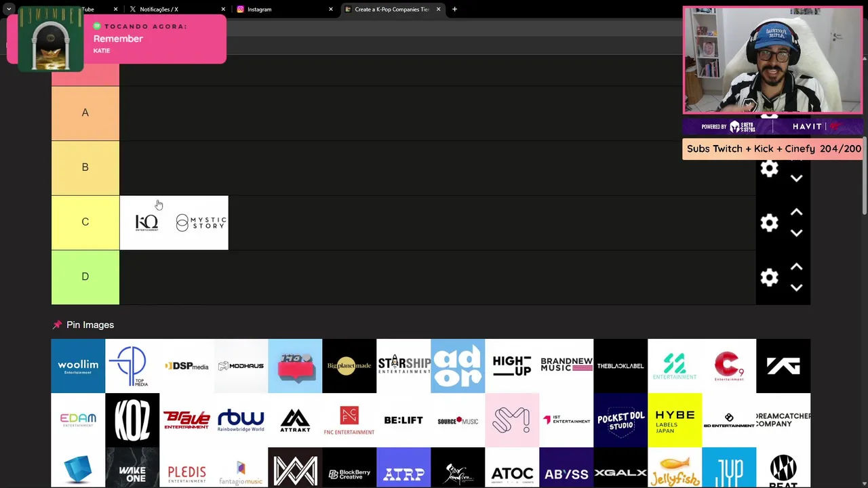The width and height of the screenshot is (868, 488).
Task: Select the Create a K-Pop Companies Tier tab
Action: click(391, 9)
